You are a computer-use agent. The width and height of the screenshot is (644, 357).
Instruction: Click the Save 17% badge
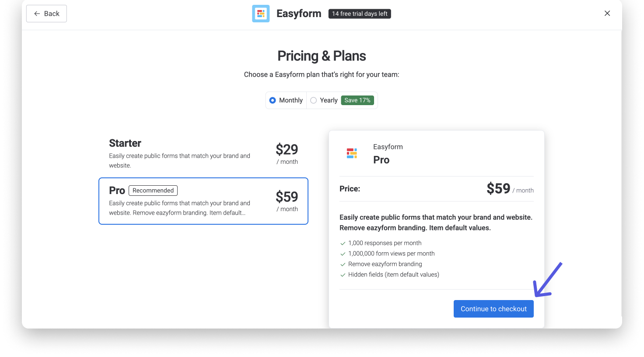pos(357,100)
